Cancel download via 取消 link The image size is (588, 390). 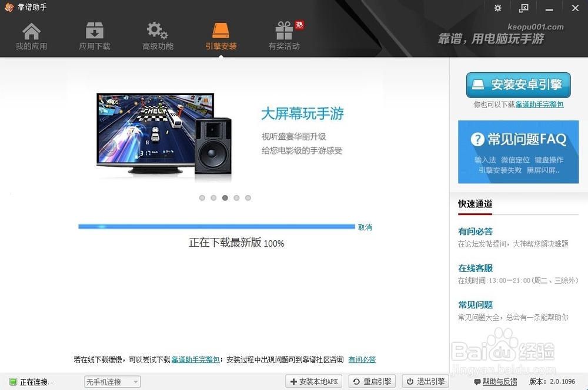click(x=365, y=227)
